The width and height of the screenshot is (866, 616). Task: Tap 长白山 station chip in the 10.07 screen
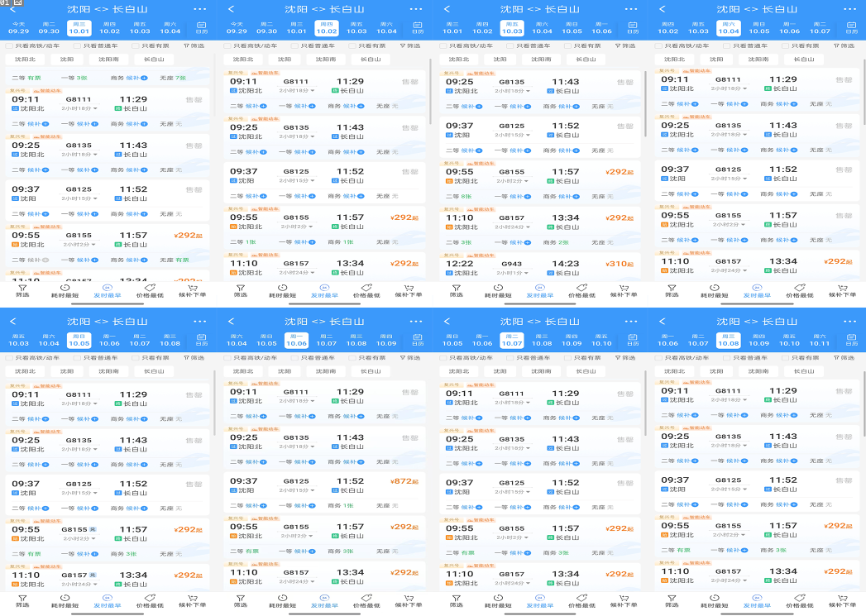[x=585, y=371]
